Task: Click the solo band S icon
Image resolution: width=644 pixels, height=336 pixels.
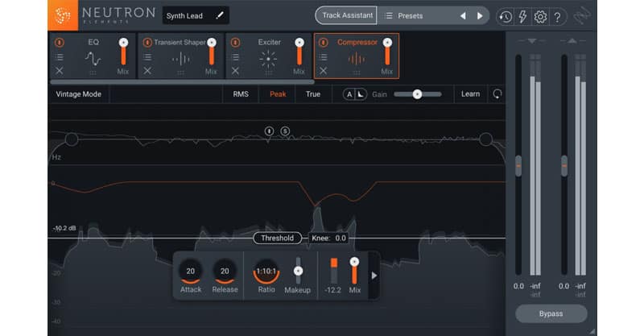Action: pyautogui.click(x=285, y=131)
